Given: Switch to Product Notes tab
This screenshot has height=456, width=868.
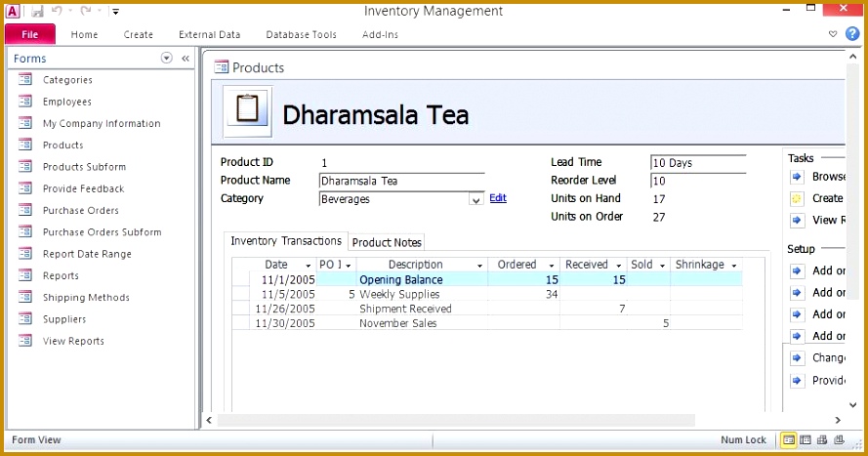Looking at the screenshot, I should pos(387,242).
